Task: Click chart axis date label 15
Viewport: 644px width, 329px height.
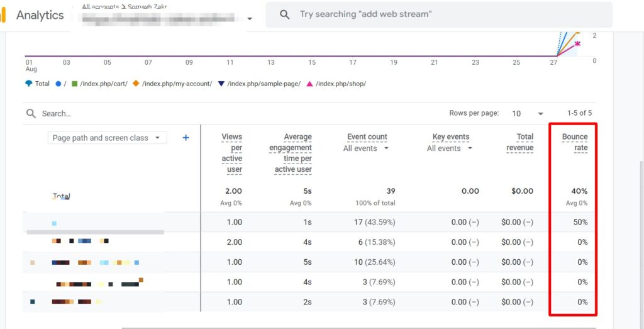Action: [312, 63]
